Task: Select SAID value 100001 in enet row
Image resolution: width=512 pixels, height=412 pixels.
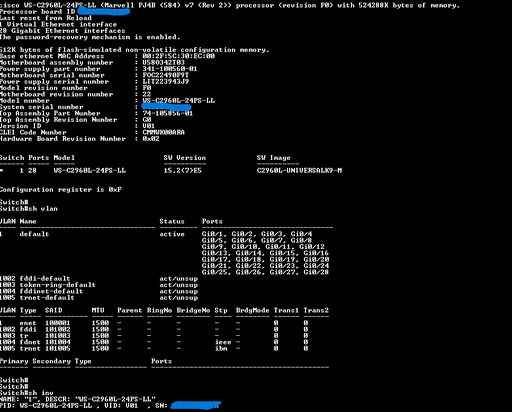Action: coord(58,323)
